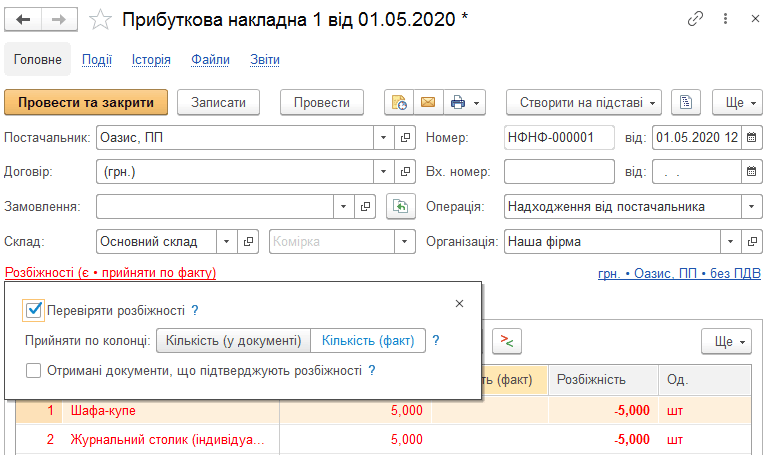Screen dimensions: 768x455
Task: Click Провести та закрити button
Action: (86, 102)
